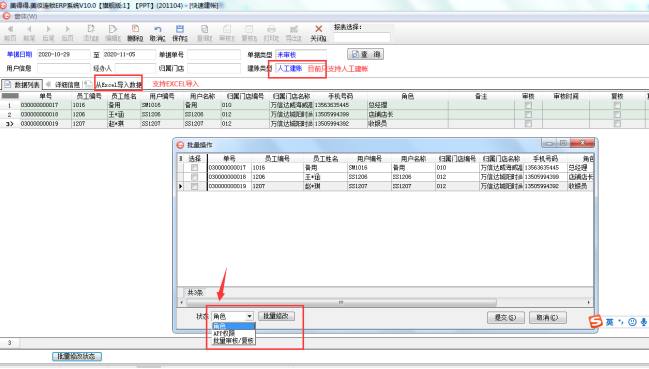The width and height of the screenshot is (649, 369).
Task: Select main table cell 030000000017
Action: [x=46, y=105]
